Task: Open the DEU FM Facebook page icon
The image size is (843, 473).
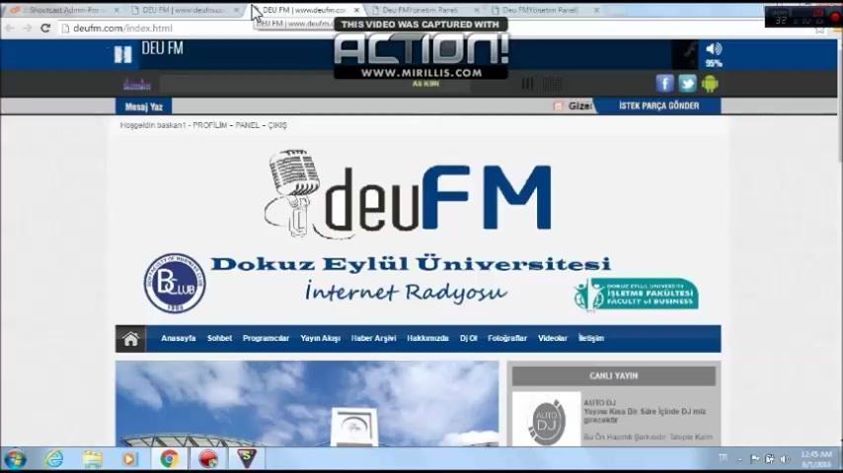Action: pos(665,83)
